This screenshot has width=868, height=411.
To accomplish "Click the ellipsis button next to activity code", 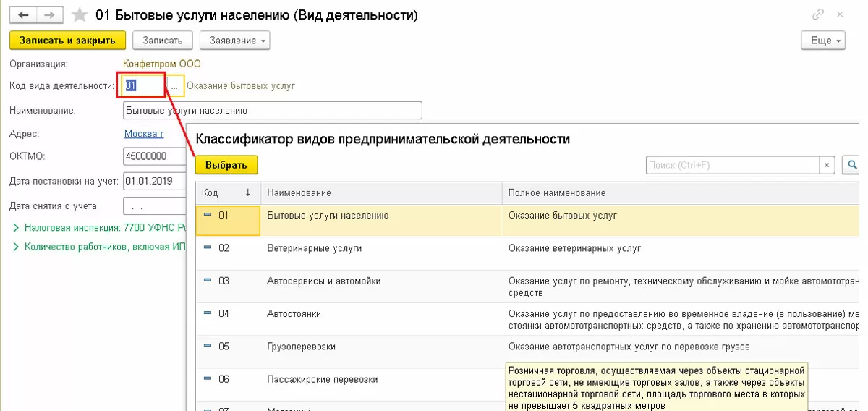I will [174, 86].
